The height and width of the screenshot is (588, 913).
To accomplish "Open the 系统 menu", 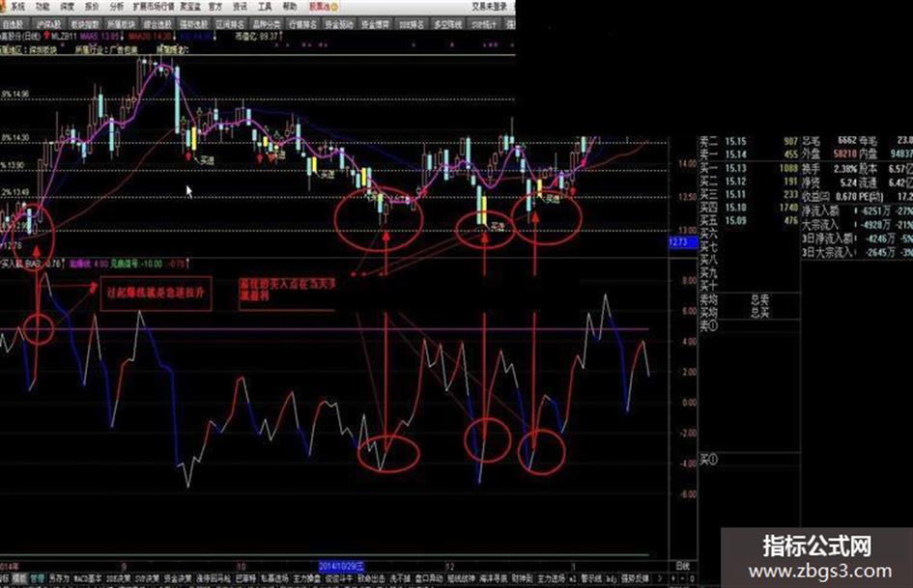I will click(x=18, y=7).
